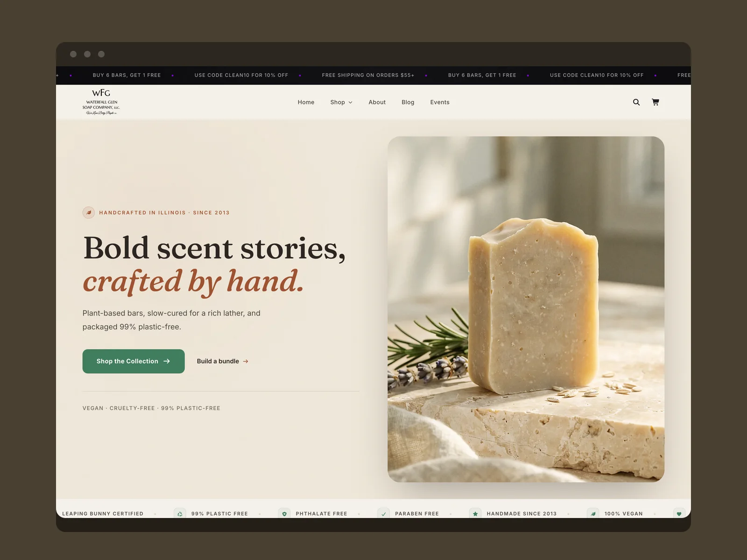Click the Handmade Since 2013 label
Viewport: 747px width, 560px height.
[x=521, y=514]
